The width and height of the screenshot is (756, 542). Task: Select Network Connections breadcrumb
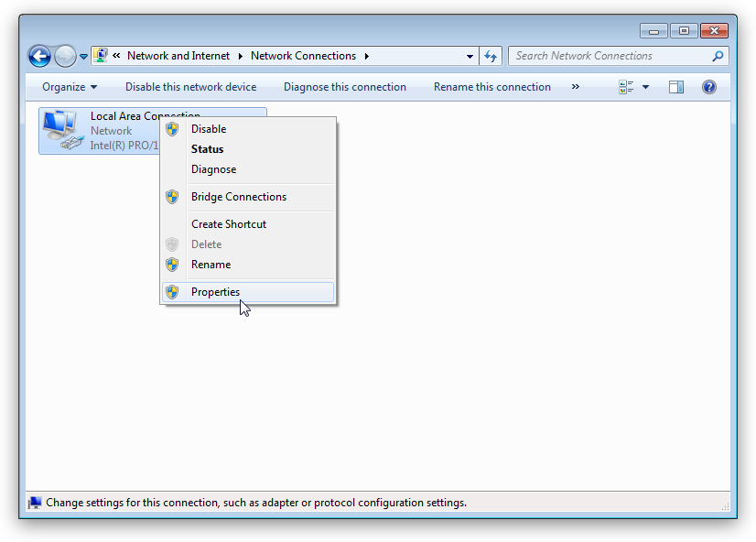pos(303,56)
